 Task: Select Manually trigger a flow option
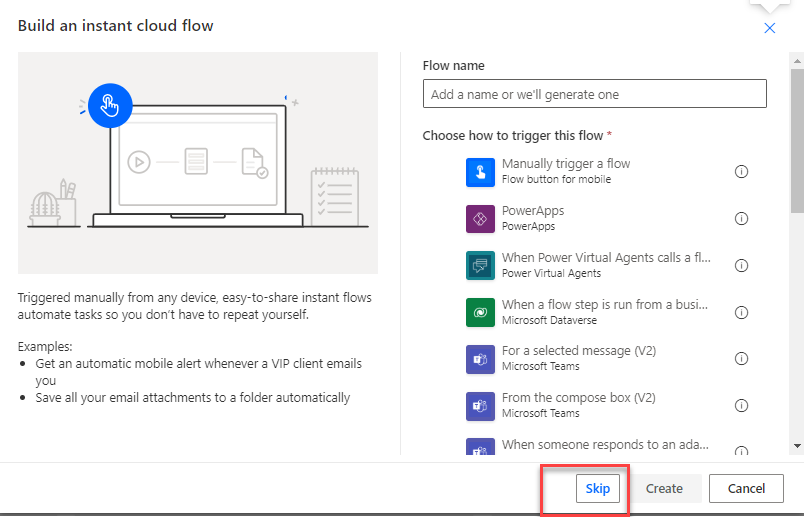tap(607, 172)
